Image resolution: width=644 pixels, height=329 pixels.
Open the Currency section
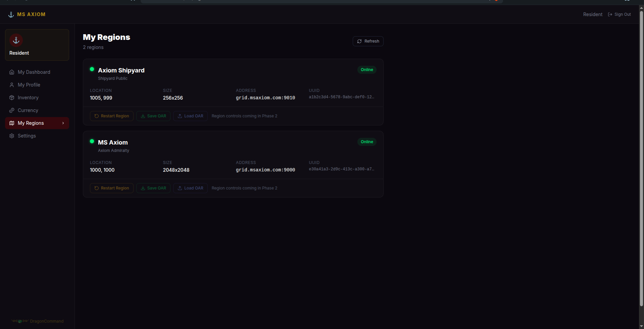37,110
